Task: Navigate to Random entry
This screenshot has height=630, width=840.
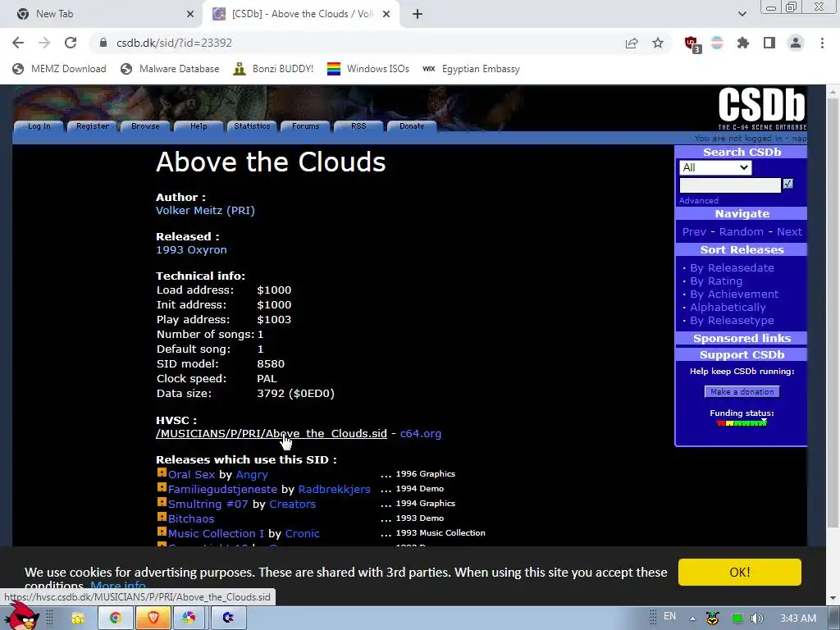Action: (741, 232)
